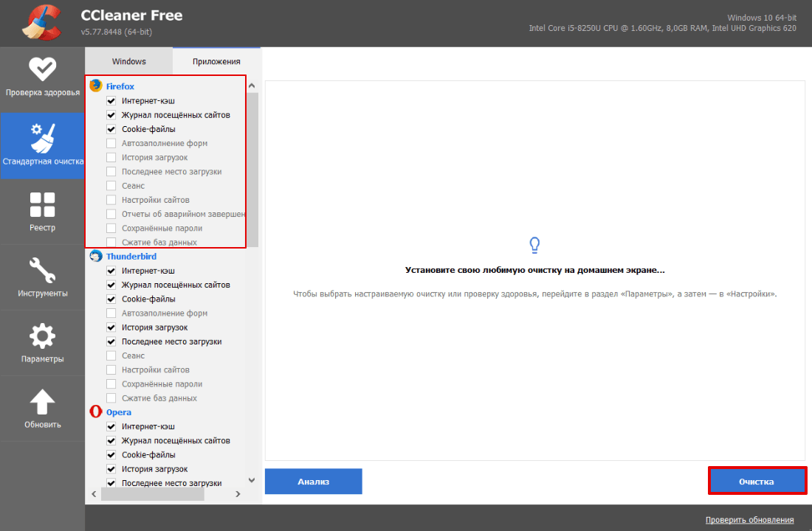
Task: Uncheck Opera Журнал посещённых сайтов checkbox
Action: (x=111, y=440)
